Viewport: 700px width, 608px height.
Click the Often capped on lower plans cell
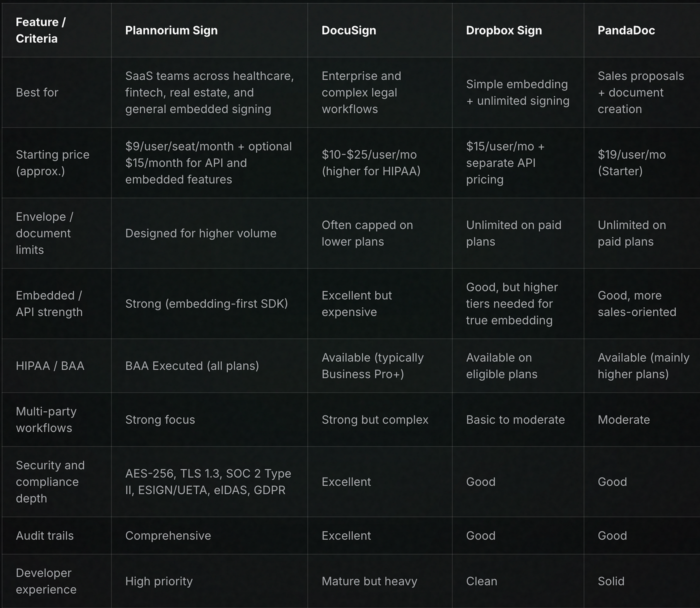point(367,233)
